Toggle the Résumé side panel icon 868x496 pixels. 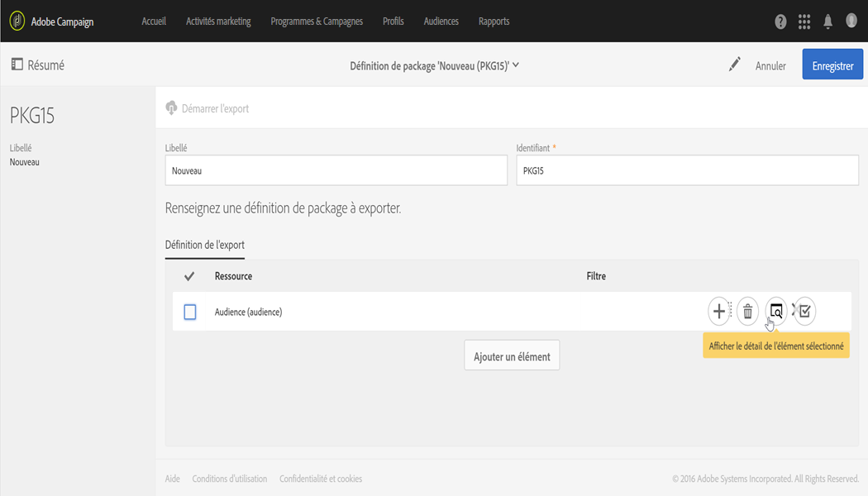pyautogui.click(x=17, y=64)
